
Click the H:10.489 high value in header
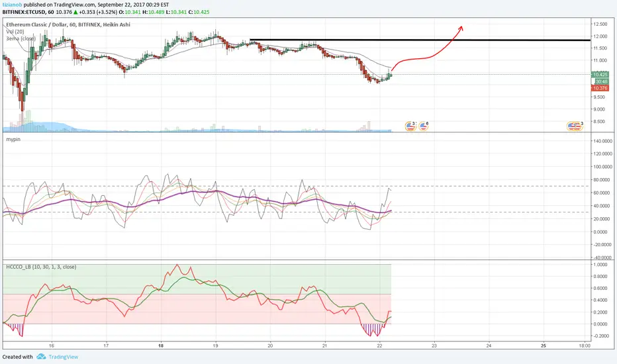[153, 12]
